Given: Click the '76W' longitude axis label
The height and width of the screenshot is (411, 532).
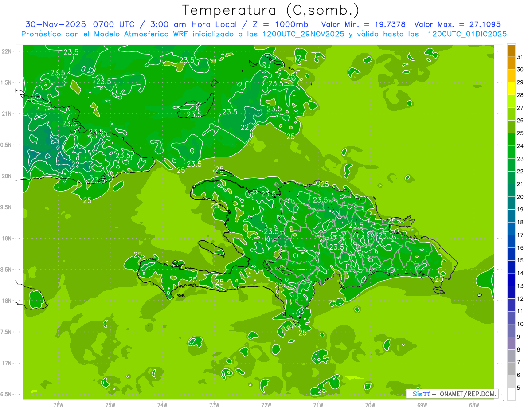Looking at the screenshot, I should (x=58, y=405).
